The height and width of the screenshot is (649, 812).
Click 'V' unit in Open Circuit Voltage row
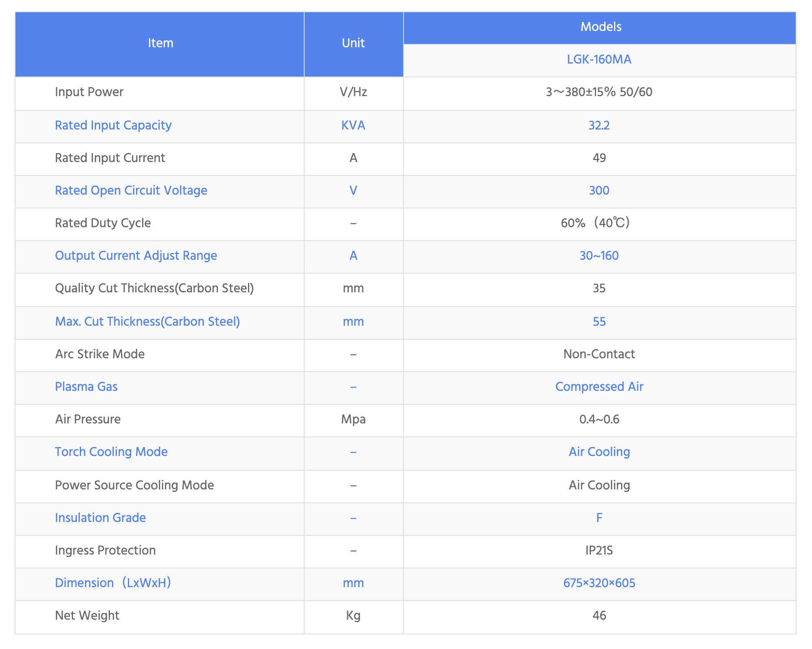(x=353, y=191)
